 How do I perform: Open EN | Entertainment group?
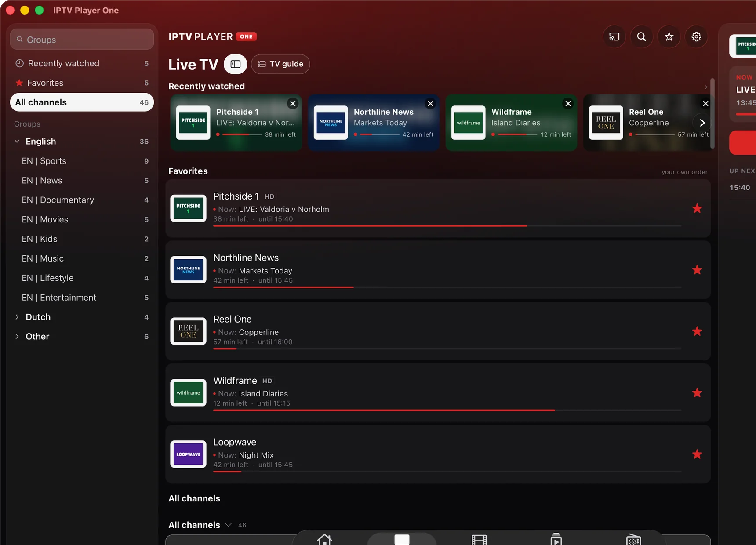pos(82,298)
